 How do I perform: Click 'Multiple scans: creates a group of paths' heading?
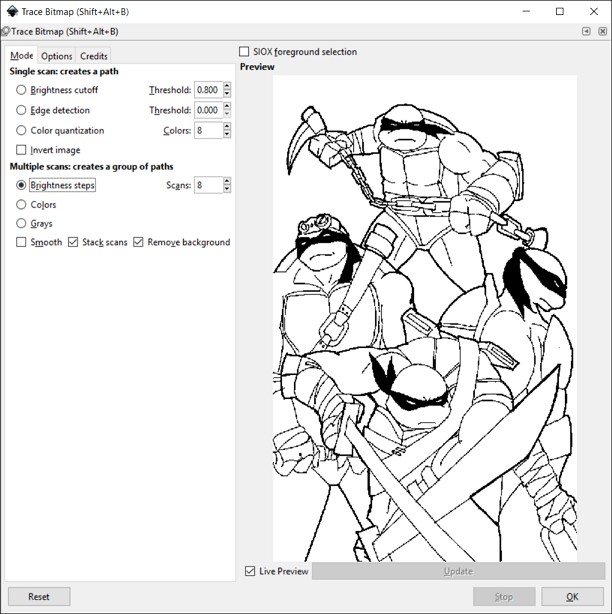pyautogui.click(x=91, y=166)
